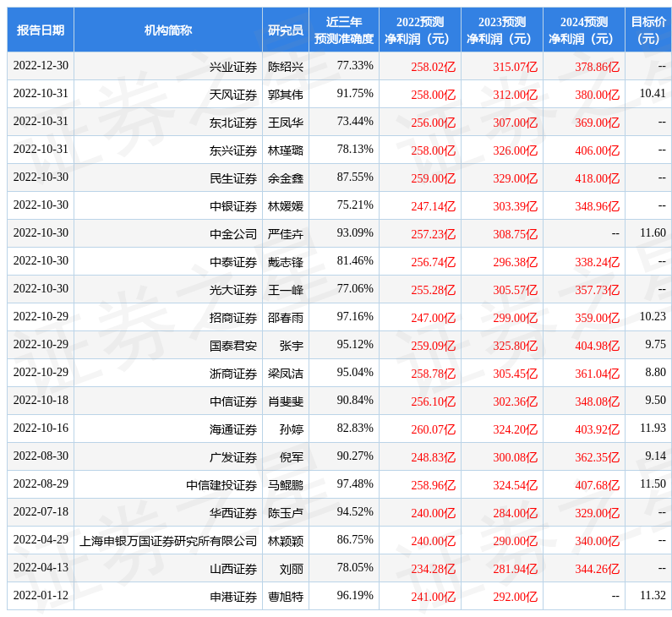
Task: Click researcher name 戴志锋
Action: [x=286, y=262]
